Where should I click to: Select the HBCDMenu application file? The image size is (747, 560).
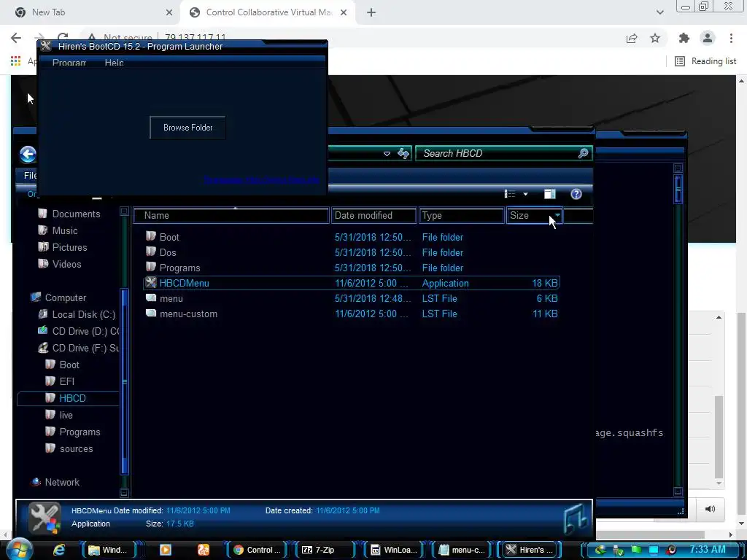coord(352,283)
